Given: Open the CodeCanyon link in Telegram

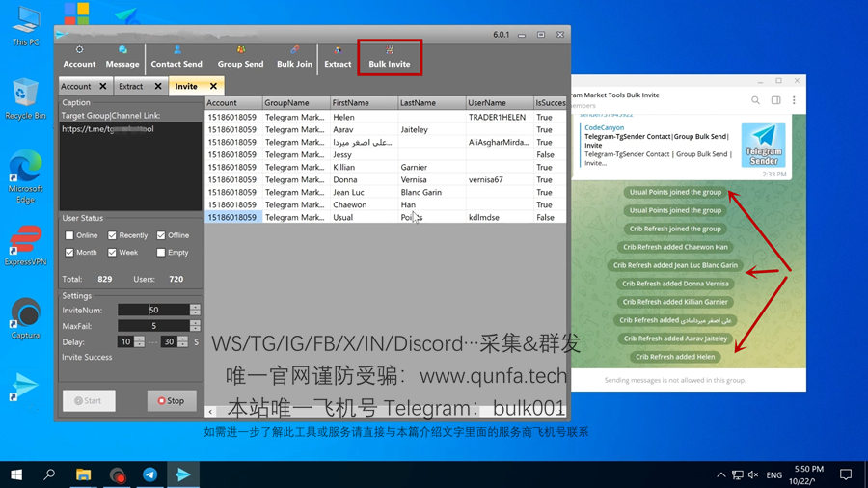Looking at the screenshot, I should tap(604, 127).
